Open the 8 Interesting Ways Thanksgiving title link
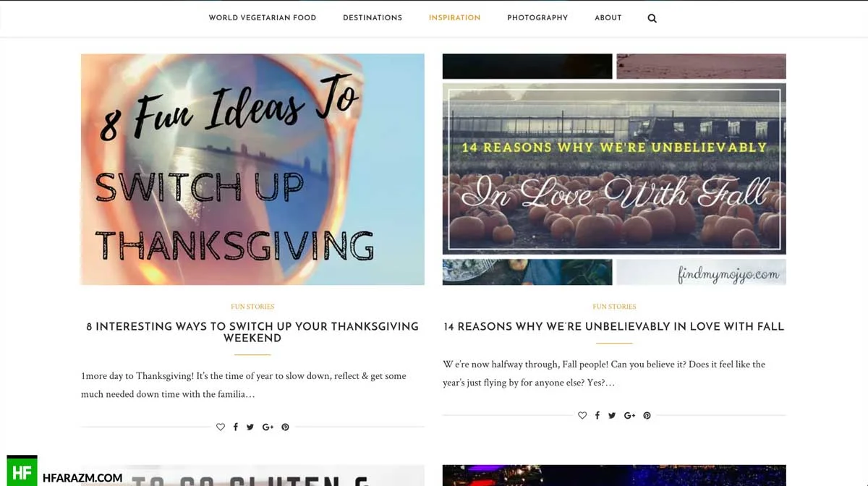The width and height of the screenshot is (868, 486). pyautogui.click(x=252, y=332)
